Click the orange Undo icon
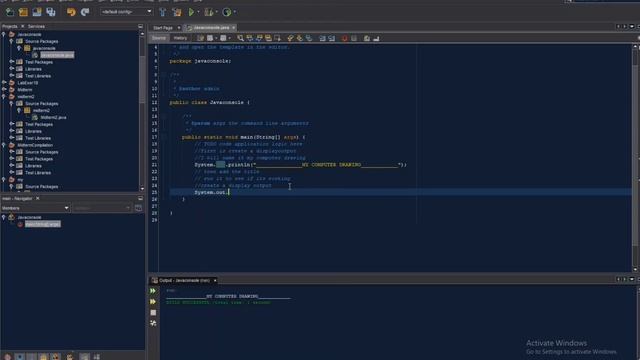 coord(71,12)
